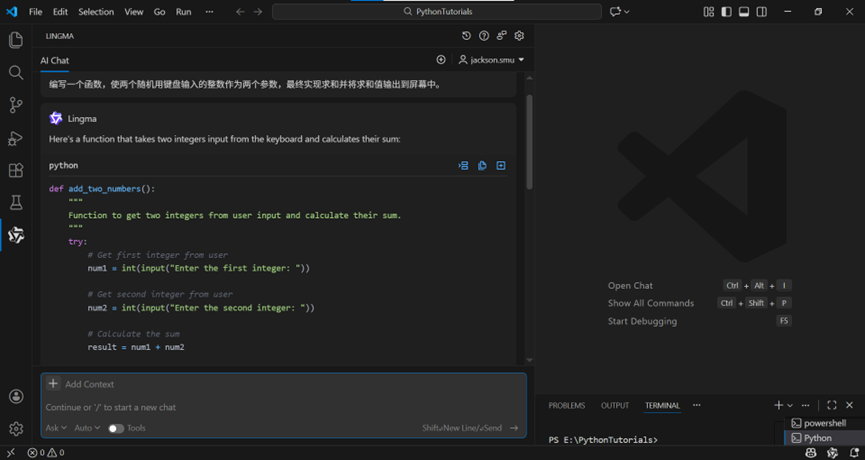Image resolution: width=865 pixels, height=460 pixels.
Task: Click the chat scrollbar down arrow
Action: pyautogui.click(x=530, y=360)
